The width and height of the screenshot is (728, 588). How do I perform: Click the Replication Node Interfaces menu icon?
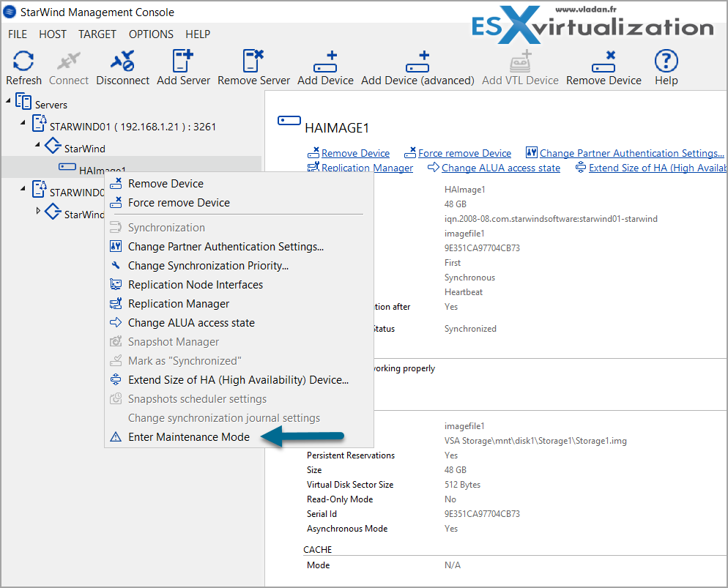point(116,284)
